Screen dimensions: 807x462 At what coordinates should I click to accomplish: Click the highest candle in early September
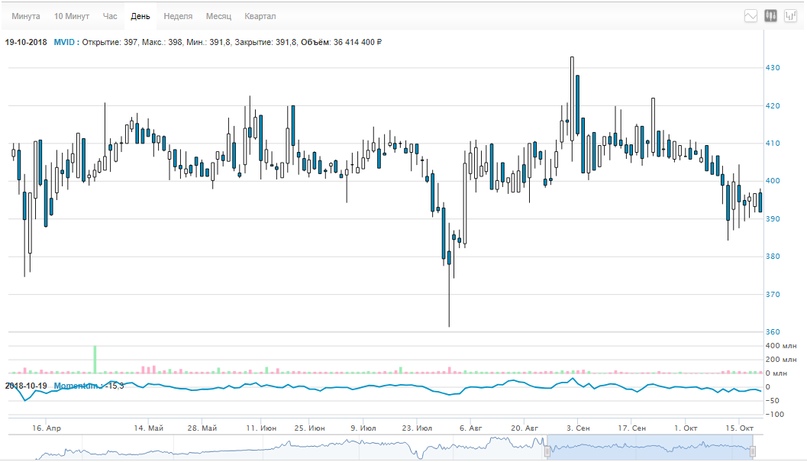(x=572, y=90)
